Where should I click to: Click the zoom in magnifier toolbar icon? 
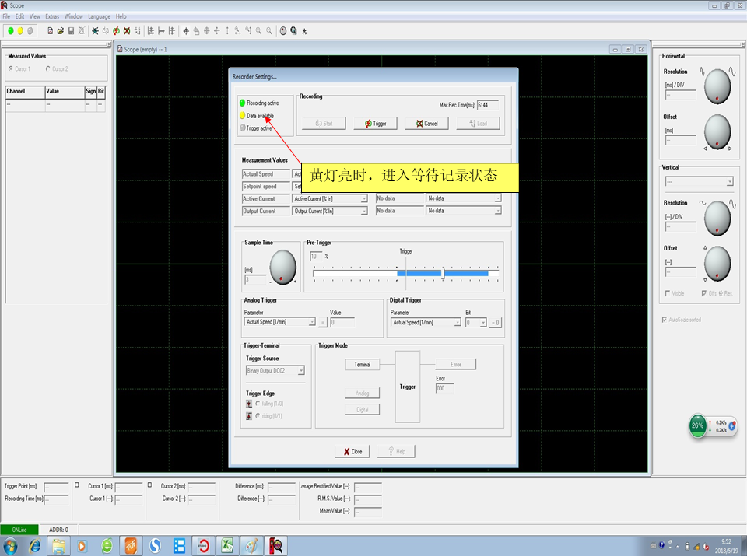(x=258, y=31)
